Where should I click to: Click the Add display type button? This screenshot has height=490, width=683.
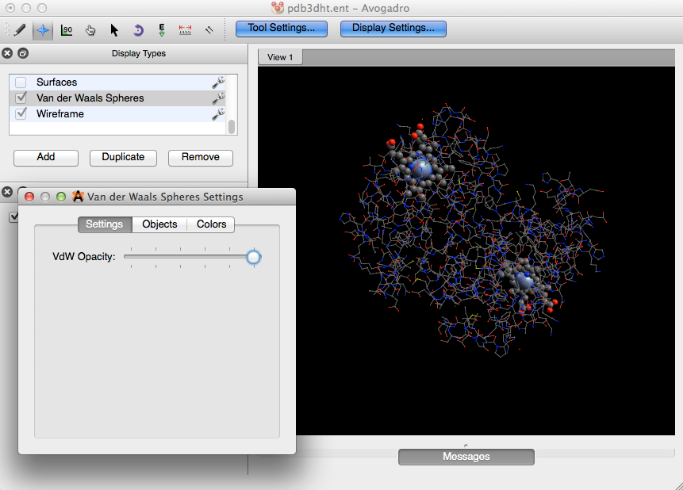pyautogui.click(x=46, y=157)
